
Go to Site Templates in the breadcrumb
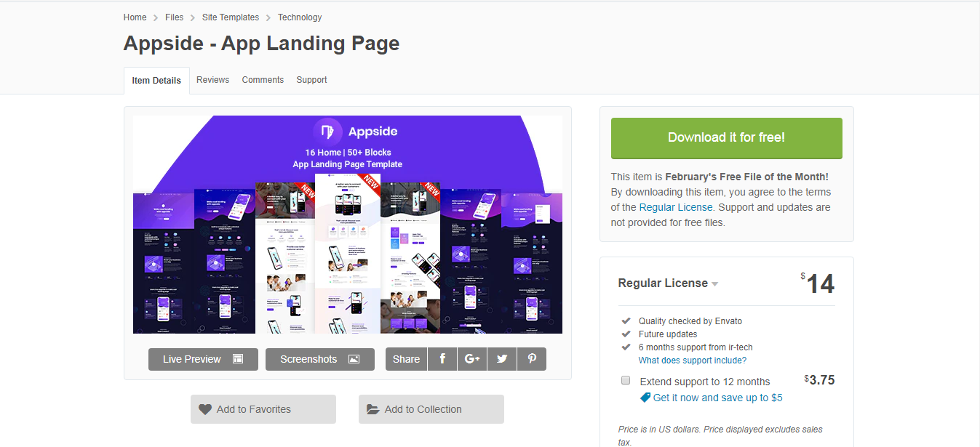[x=231, y=17]
